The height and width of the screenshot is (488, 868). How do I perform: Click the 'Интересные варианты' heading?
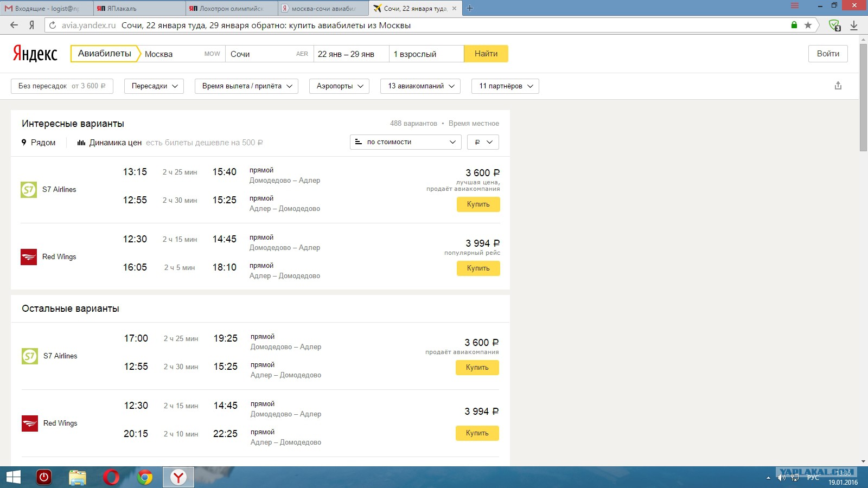point(73,124)
